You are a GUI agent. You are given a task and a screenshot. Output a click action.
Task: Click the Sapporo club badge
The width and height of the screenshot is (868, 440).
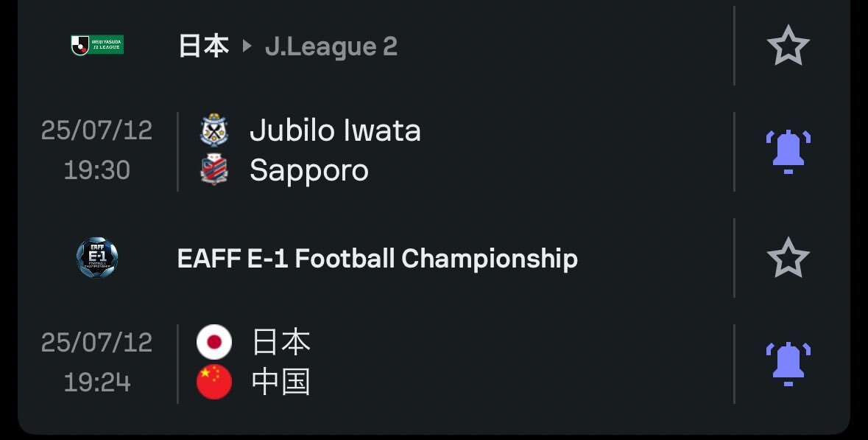pos(215,169)
